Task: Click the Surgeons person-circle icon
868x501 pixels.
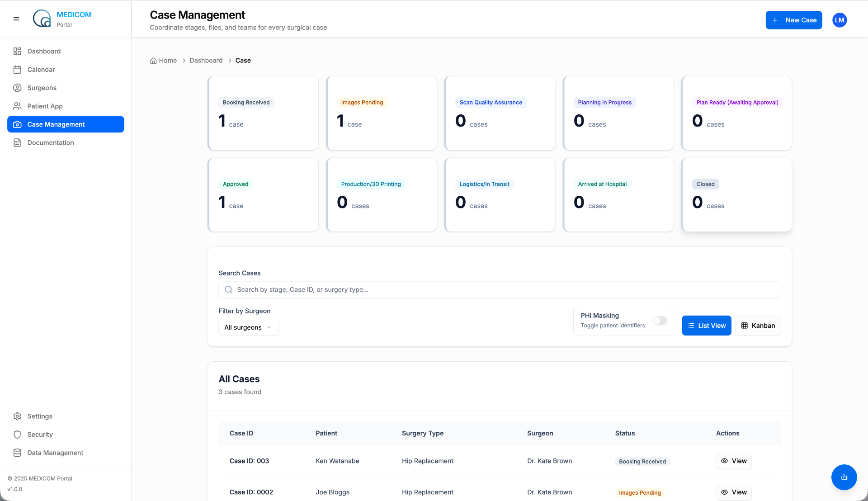Action: pyautogui.click(x=17, y=88)
